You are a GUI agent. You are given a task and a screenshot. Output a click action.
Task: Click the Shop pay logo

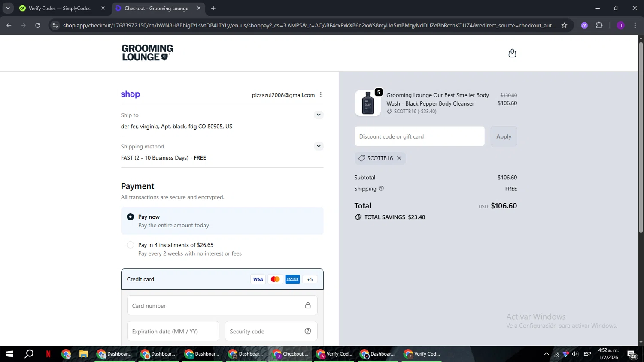click(131, 94)
